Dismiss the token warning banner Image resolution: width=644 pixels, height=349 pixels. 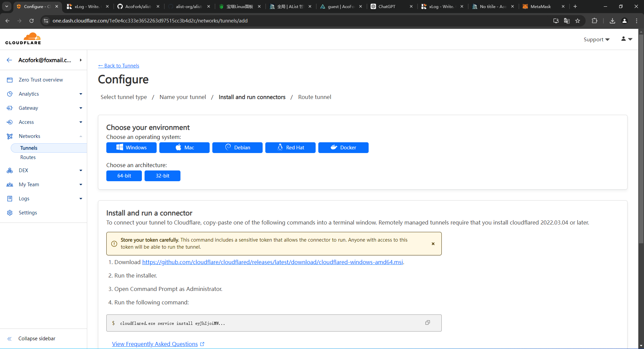click(433, 244)
